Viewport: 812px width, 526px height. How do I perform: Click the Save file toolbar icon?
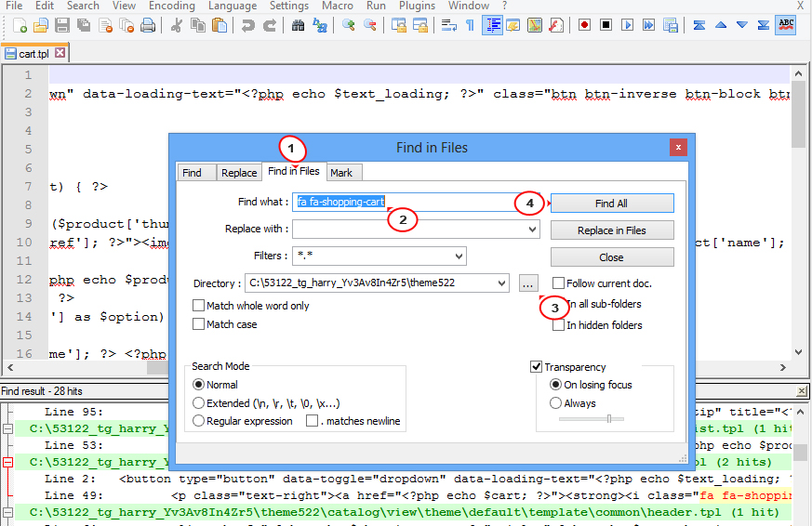(61, 25)
